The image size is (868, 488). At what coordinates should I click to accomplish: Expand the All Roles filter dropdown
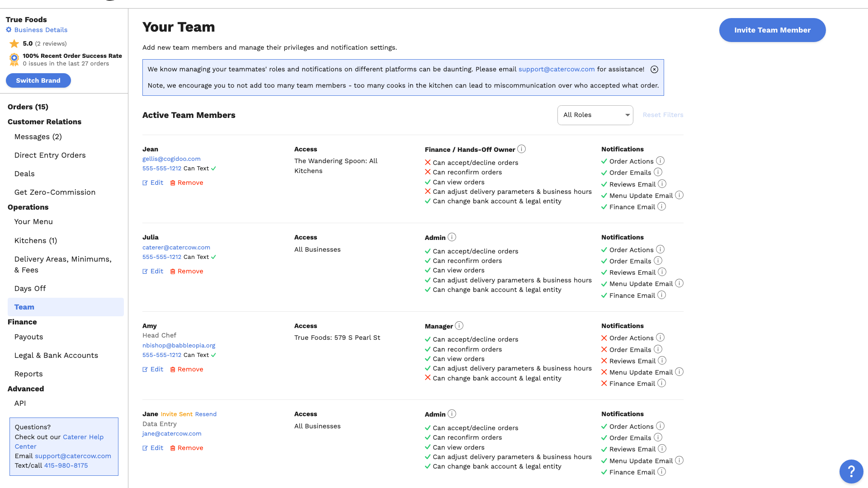595,115
